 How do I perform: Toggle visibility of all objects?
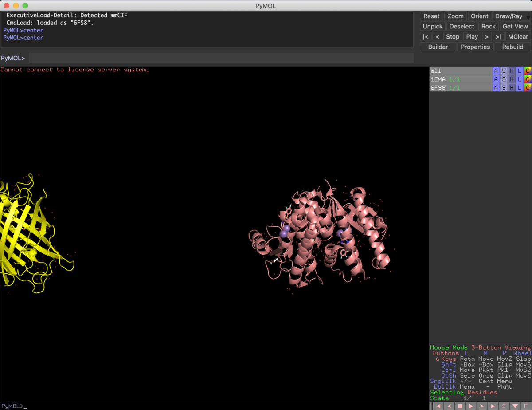coord(461,71)
